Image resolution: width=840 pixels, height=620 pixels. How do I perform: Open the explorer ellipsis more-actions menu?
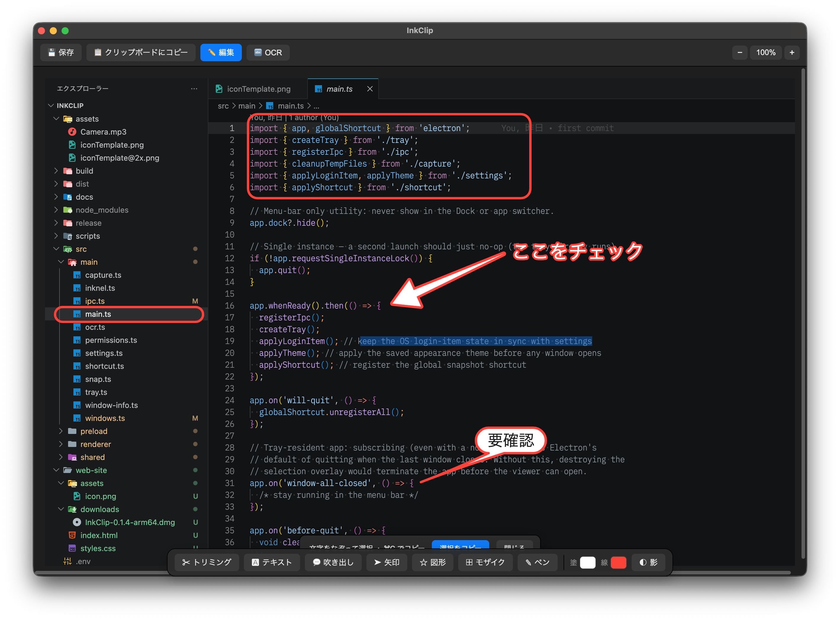[x=194, y=88]
